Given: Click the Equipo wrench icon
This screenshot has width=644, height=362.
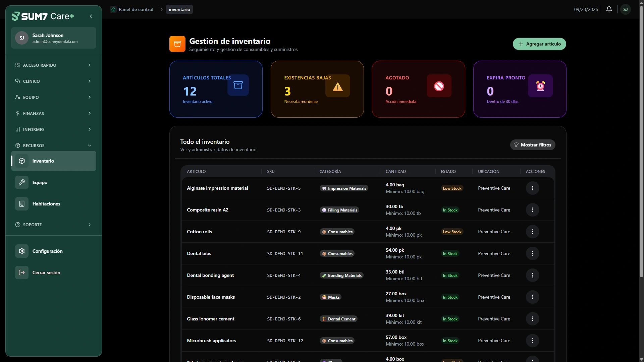Looking at the screenshot, I should (x=22, y=182).
